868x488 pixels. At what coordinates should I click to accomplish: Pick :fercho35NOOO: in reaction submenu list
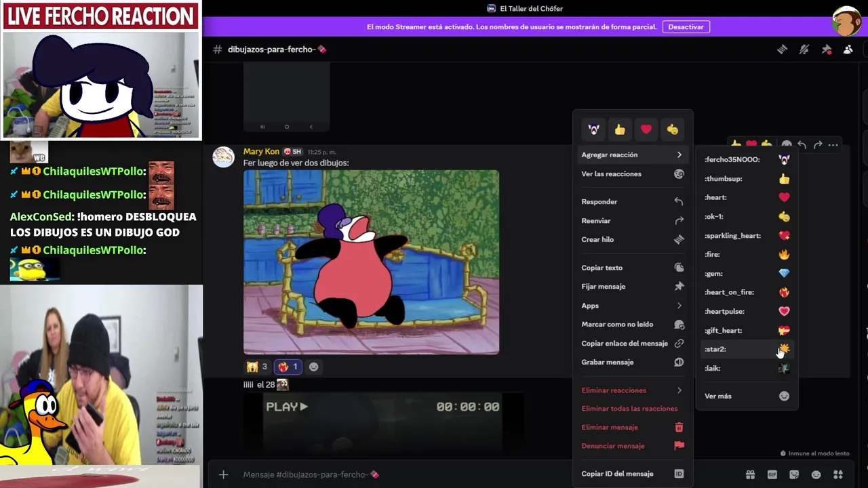pos(747,160)
